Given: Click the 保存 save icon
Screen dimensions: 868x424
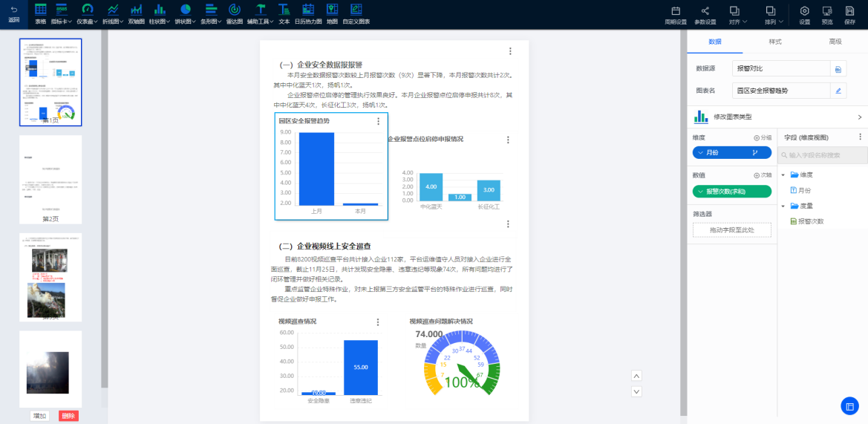Looking at the screenshot, I should click(x=849, y=13).
